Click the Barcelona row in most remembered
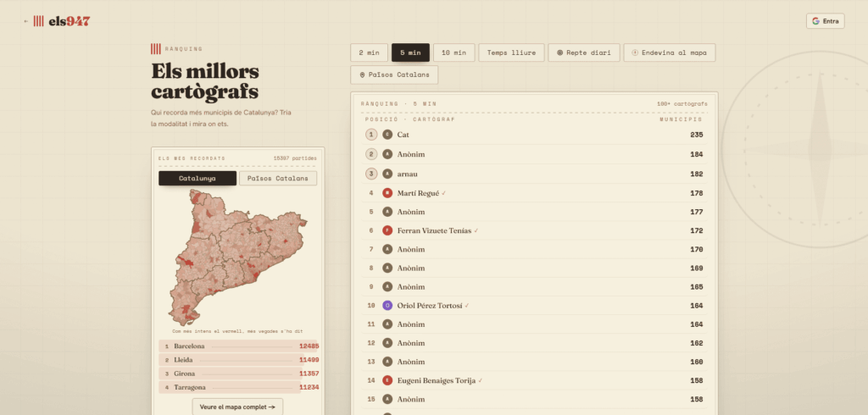The width and height of the screenshot is (868, 415). pos(238,346)
